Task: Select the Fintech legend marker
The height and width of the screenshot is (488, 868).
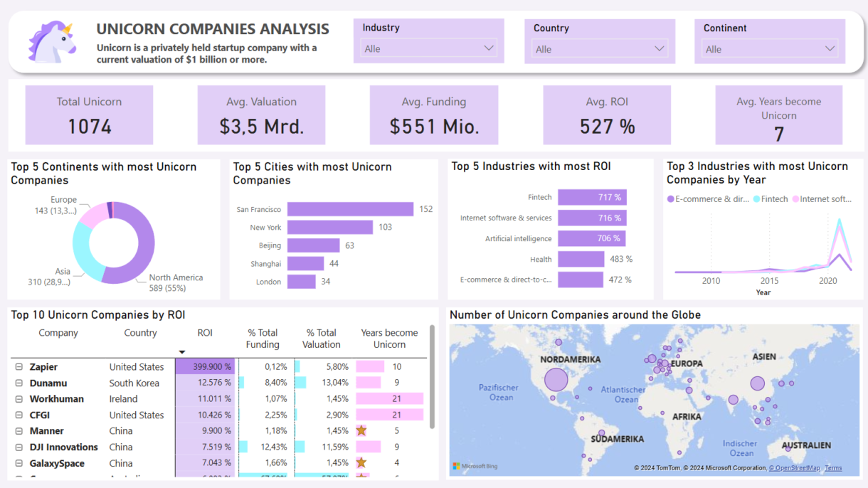Action: (x=757, y=199)
